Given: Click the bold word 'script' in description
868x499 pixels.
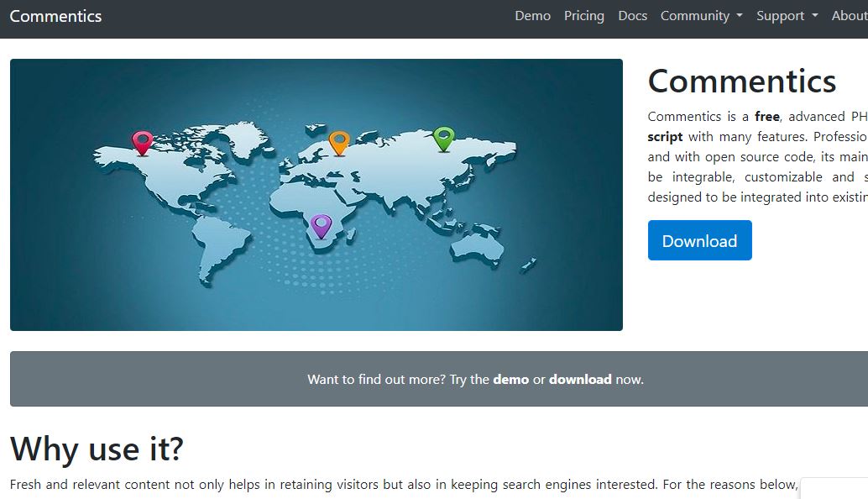Looking at the screenshot, I should 665,137.
